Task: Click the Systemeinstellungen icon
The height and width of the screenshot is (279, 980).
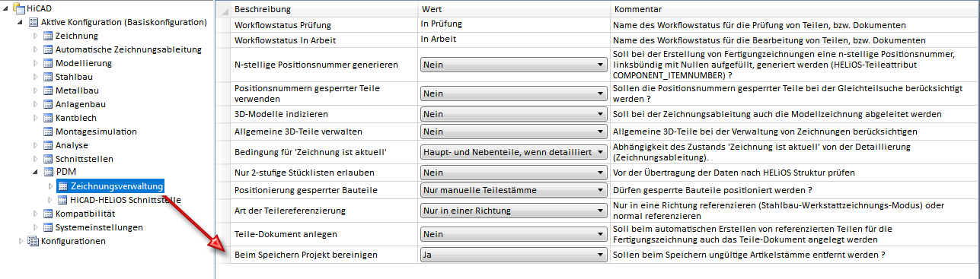Action: pos(47,227)
